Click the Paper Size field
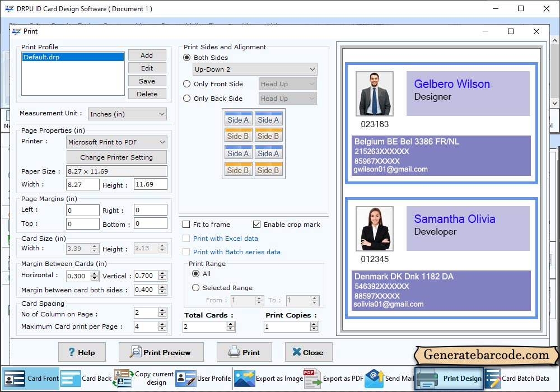This screenshot has width=560, height=392. pyautogui.click(x=116, y=171)
